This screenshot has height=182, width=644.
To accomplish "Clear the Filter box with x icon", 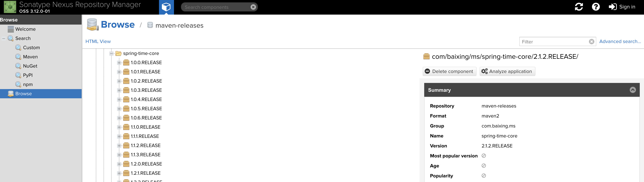I will pyautogui.click(x=591, y=42).
